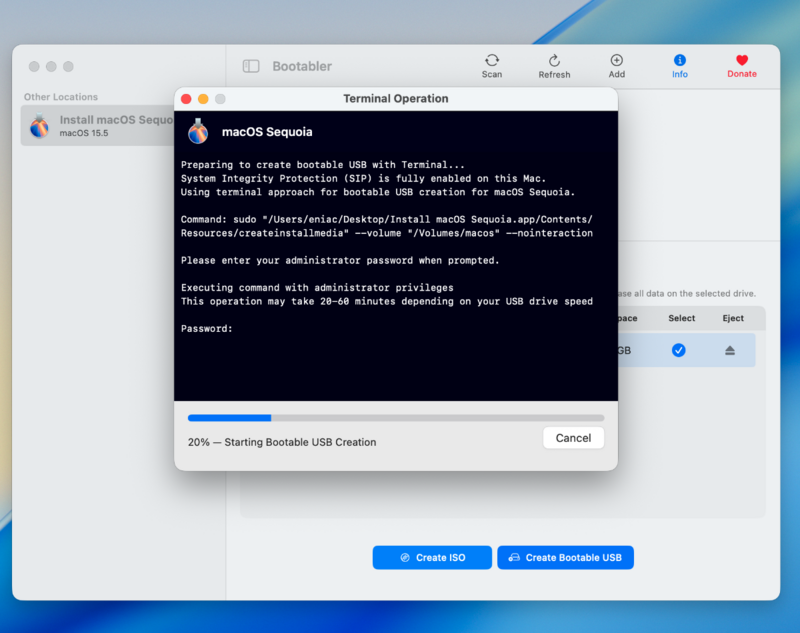Click the Other Locations sidebar header
The image size is (800, 633).
click(x=60, y=97)
